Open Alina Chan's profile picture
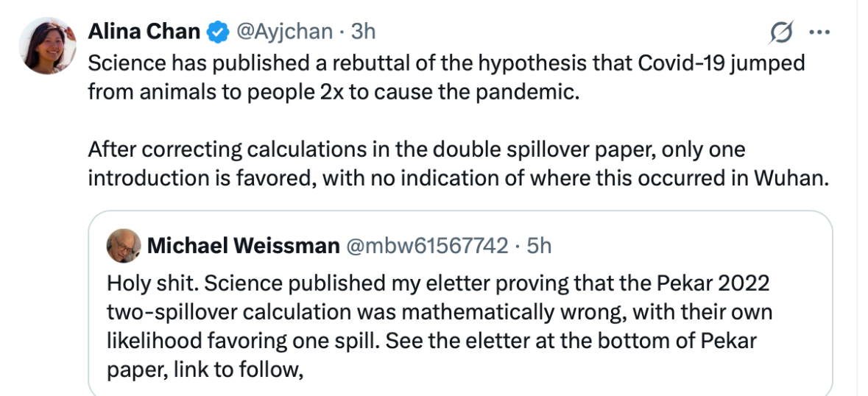Image resolution: width=868 pixels, height=396 pixels. [48, 46]
